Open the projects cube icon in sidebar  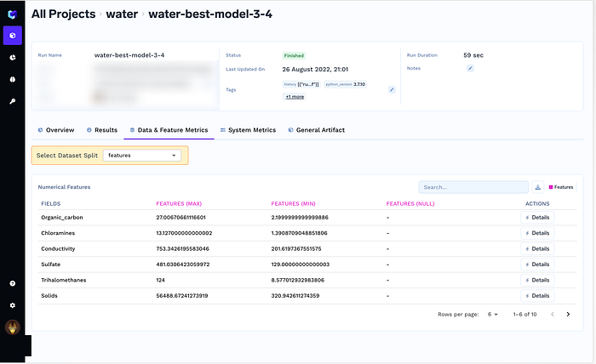pyautogui.click(x=13, y=36)
